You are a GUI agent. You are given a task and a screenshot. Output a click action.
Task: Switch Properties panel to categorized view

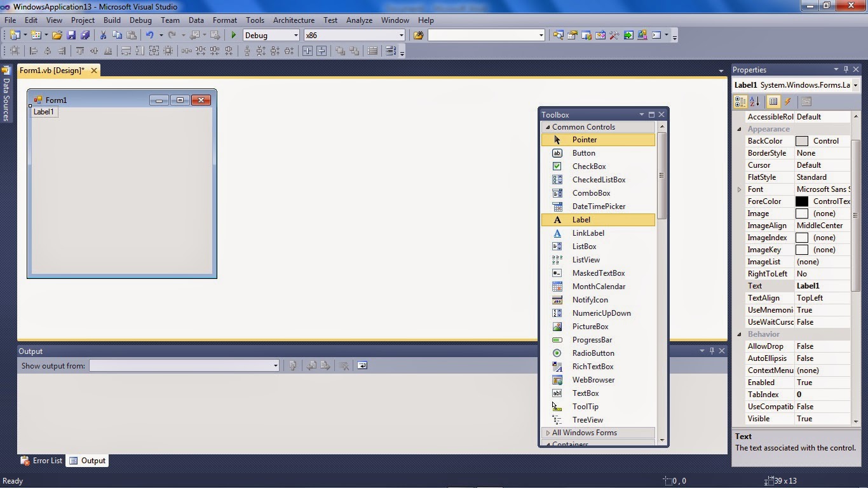click(x=740, y=101)
